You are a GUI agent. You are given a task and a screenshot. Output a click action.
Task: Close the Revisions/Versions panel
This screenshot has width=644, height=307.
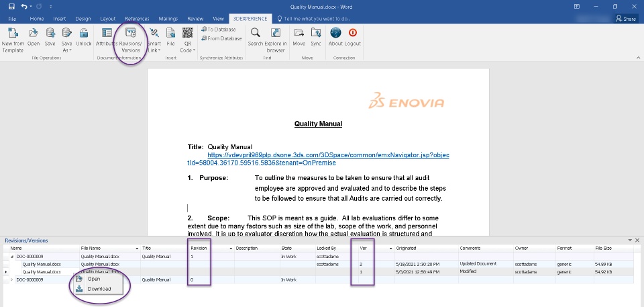637,240
